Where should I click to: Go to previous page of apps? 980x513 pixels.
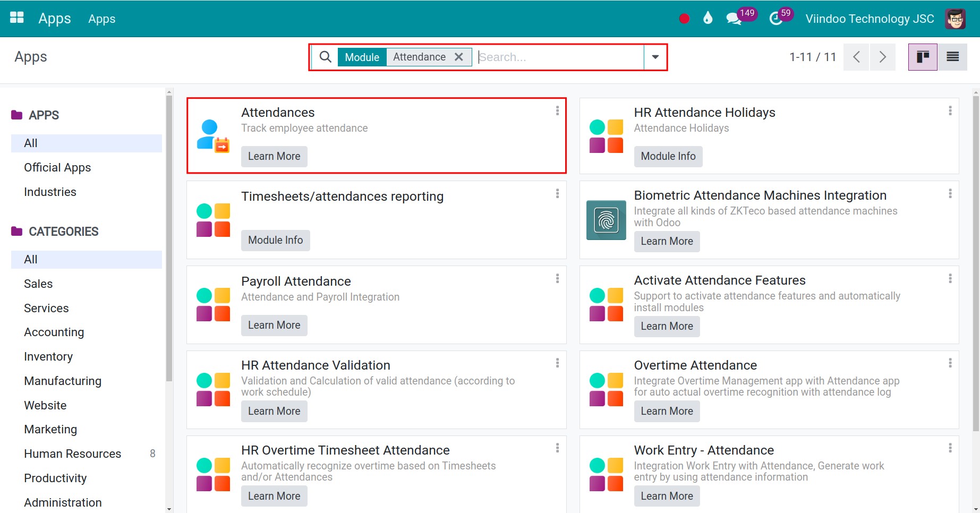[856, 57]
